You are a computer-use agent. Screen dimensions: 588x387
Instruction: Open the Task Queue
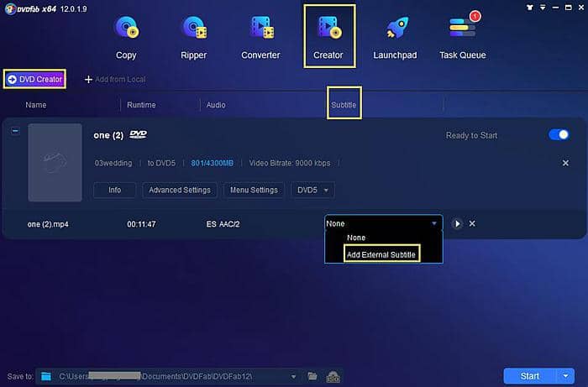tap(462, 38)
